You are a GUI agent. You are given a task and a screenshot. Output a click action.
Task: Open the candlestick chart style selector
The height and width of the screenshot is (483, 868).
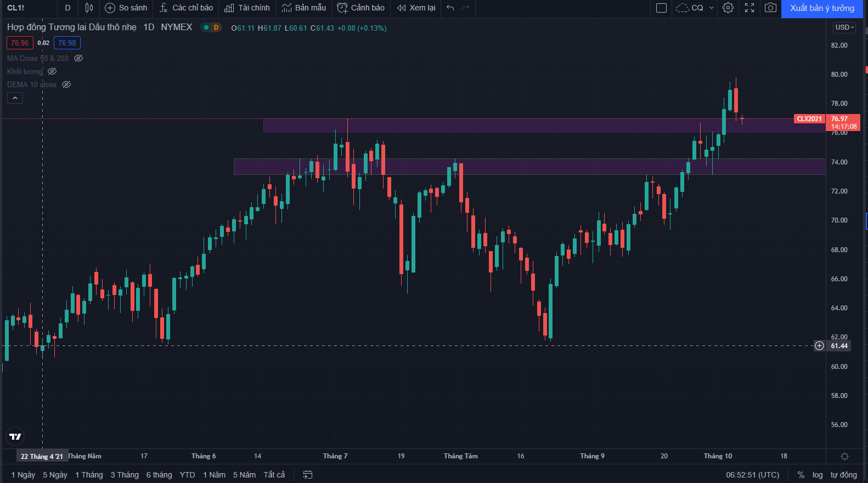(x=89, y=8)
